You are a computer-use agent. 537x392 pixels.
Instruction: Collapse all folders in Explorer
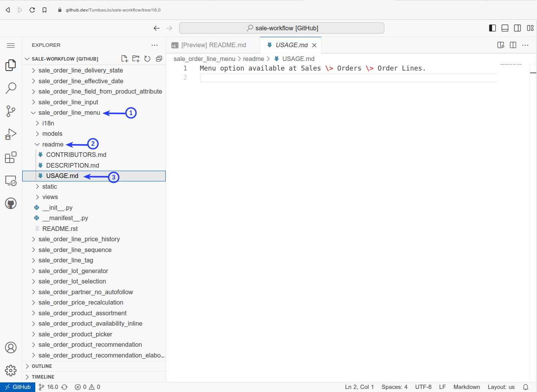click(x=159, y=59)
